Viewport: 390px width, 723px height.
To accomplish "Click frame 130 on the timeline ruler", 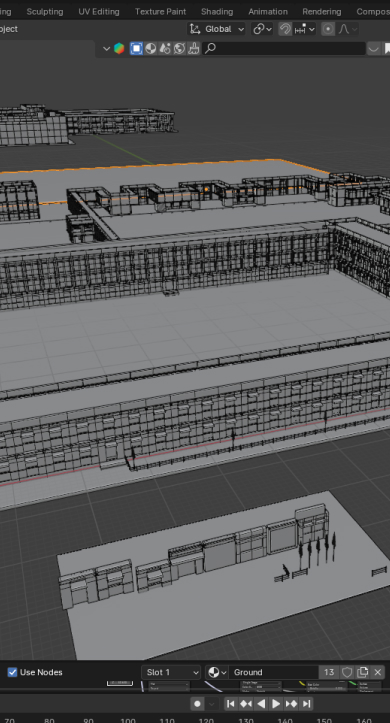I will coord(246,720).
